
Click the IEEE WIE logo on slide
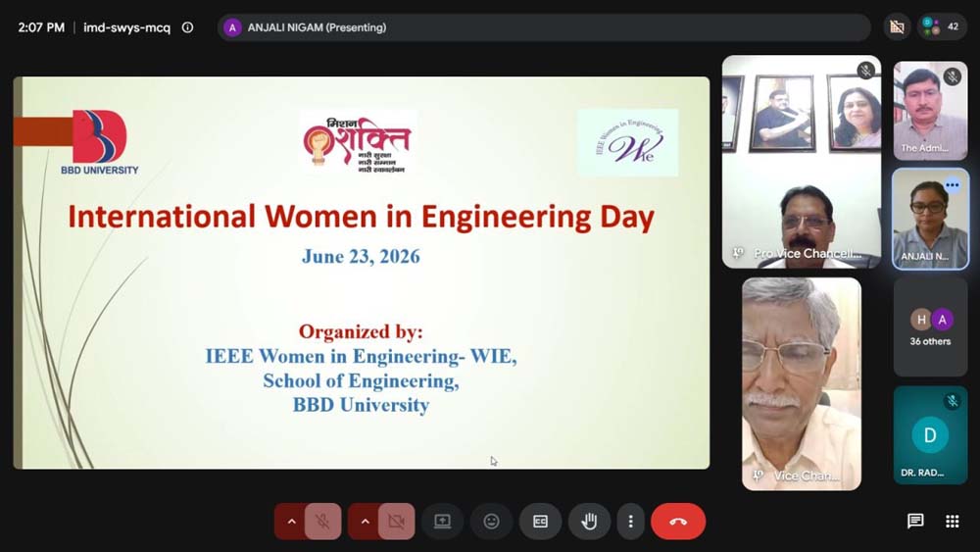coord(627,142)
